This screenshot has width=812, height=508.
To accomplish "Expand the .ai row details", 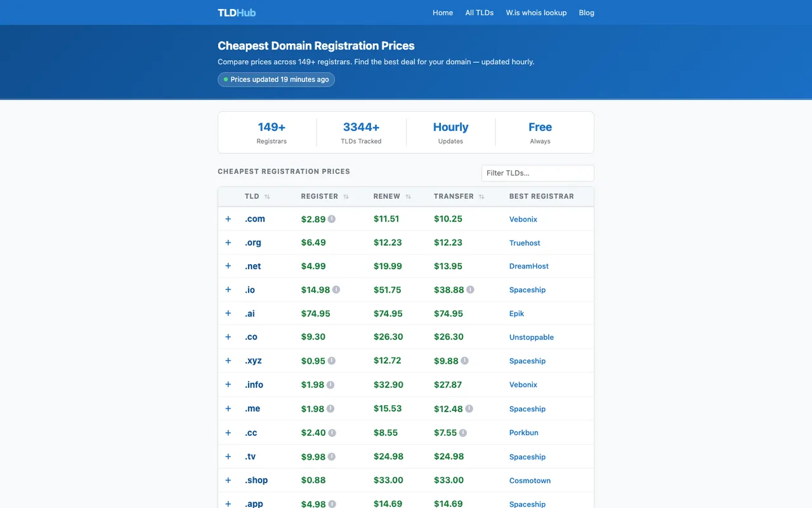I will click(x=228, y=313).
